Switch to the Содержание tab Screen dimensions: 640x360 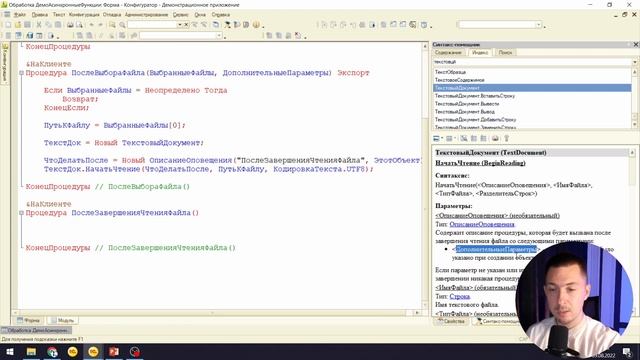(x=448, y=53)
